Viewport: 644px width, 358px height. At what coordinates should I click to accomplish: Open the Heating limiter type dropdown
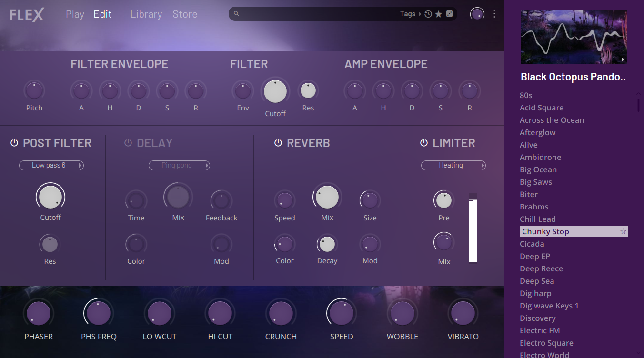[453, 165]
